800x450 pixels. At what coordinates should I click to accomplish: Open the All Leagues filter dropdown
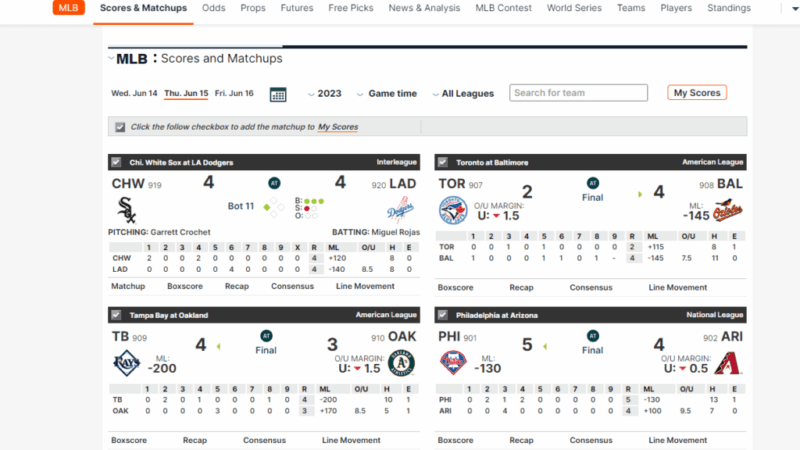(x=463, y=94)
